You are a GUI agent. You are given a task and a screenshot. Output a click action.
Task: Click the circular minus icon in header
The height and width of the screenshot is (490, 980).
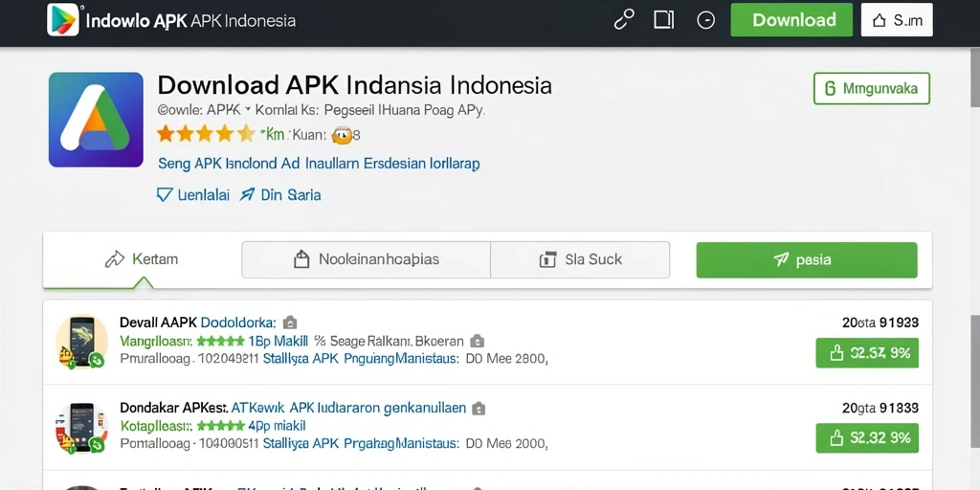point(705,21)
